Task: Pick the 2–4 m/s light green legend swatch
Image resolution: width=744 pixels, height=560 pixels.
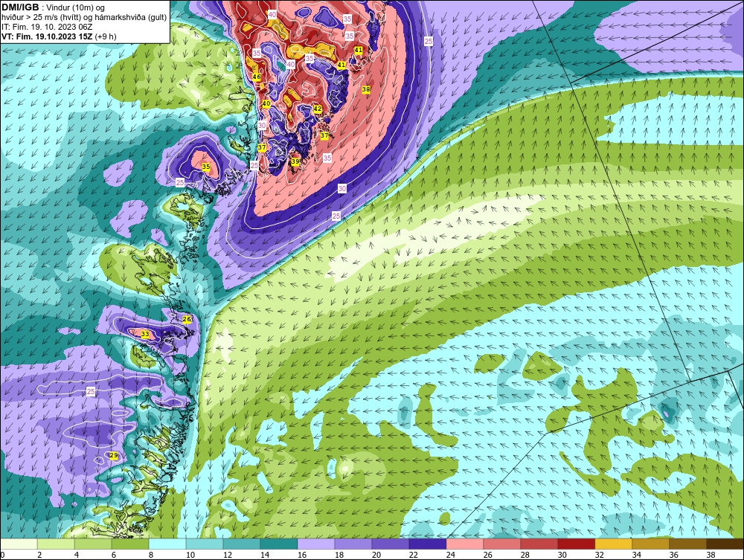Action: point(56,544)
